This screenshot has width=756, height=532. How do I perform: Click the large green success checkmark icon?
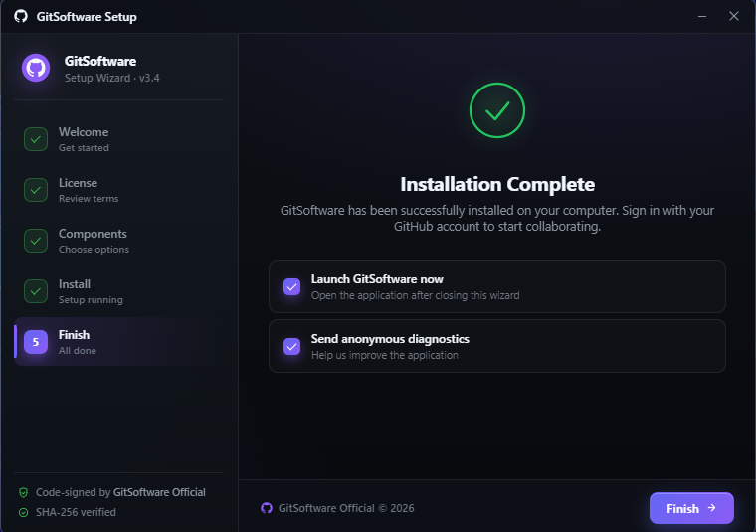497,110
